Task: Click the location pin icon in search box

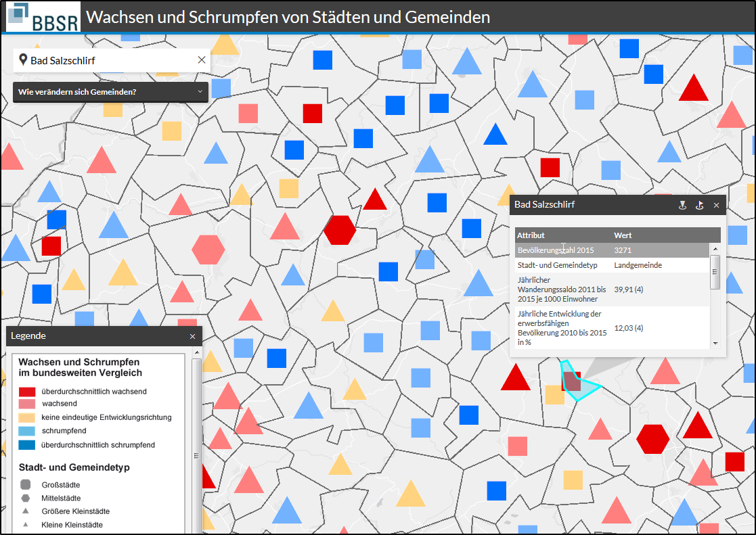Action: (23, 60)
